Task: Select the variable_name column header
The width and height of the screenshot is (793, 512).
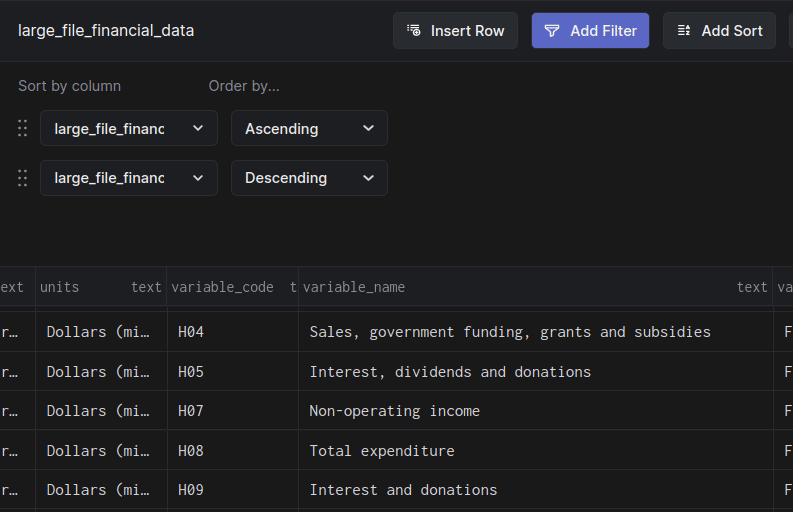Action: (x=354, y=287)
